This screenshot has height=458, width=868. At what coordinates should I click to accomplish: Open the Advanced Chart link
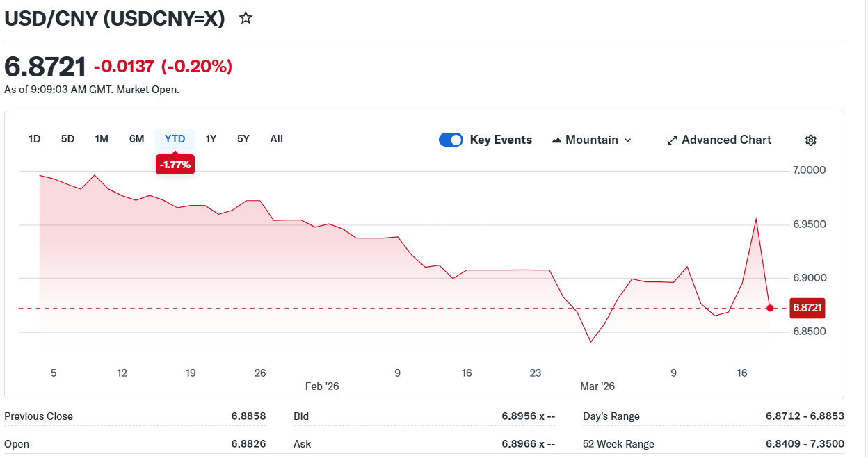click(x=726, y=140)
